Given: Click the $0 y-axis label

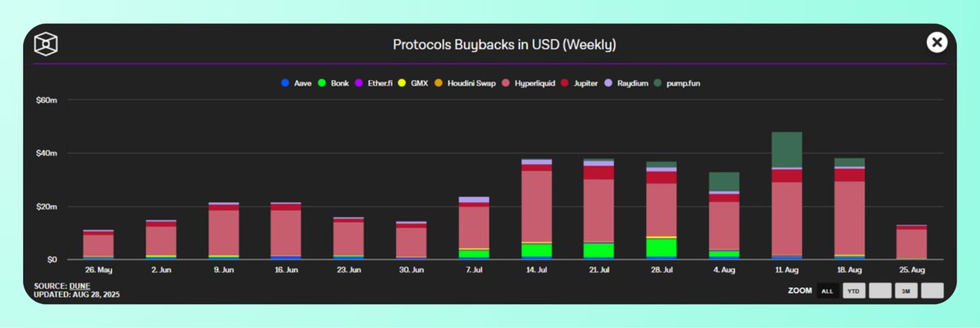Looking at the screenshot, I should [x=51, y=259].
